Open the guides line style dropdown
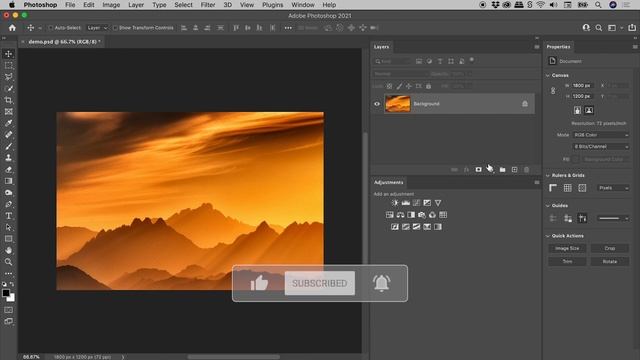 (613, 218)
